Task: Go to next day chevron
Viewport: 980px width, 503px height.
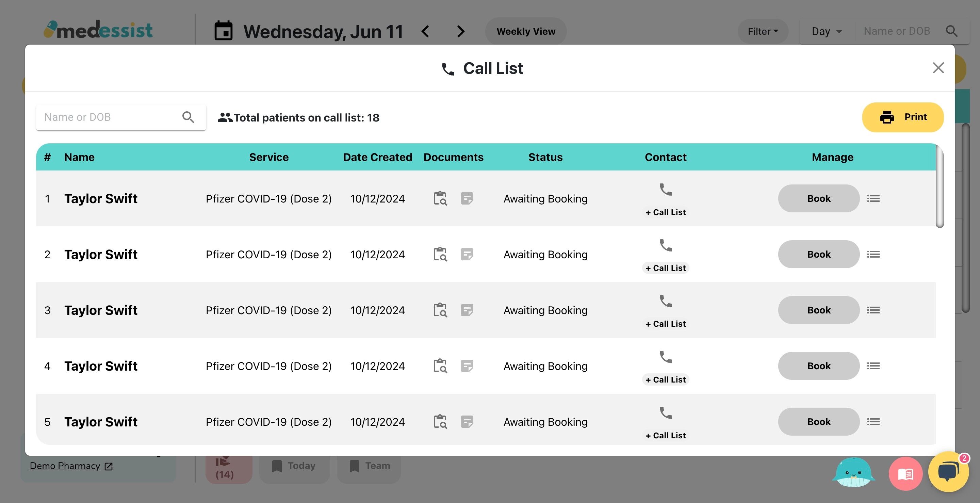Action: (461, 31)
